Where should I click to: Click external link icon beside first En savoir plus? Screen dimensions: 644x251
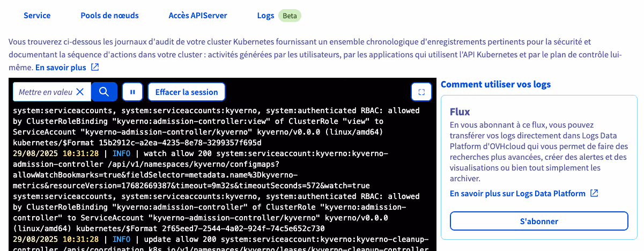[95, 68]
